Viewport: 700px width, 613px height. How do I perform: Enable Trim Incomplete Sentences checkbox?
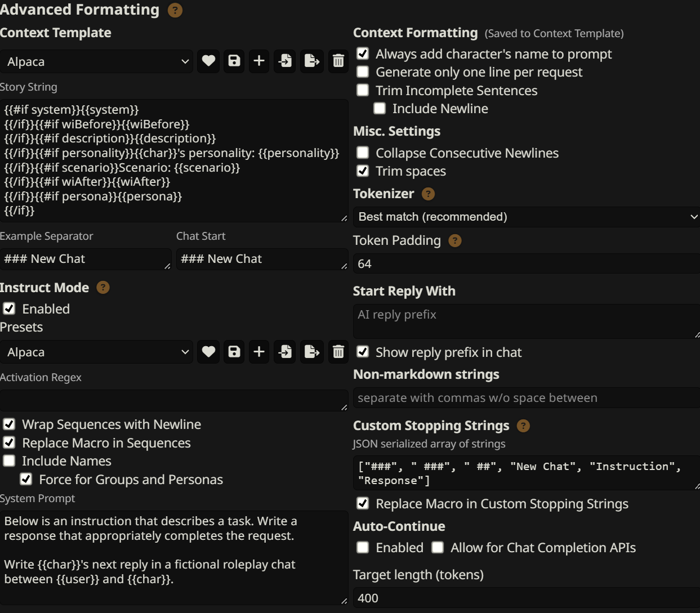tap(363, 90)
